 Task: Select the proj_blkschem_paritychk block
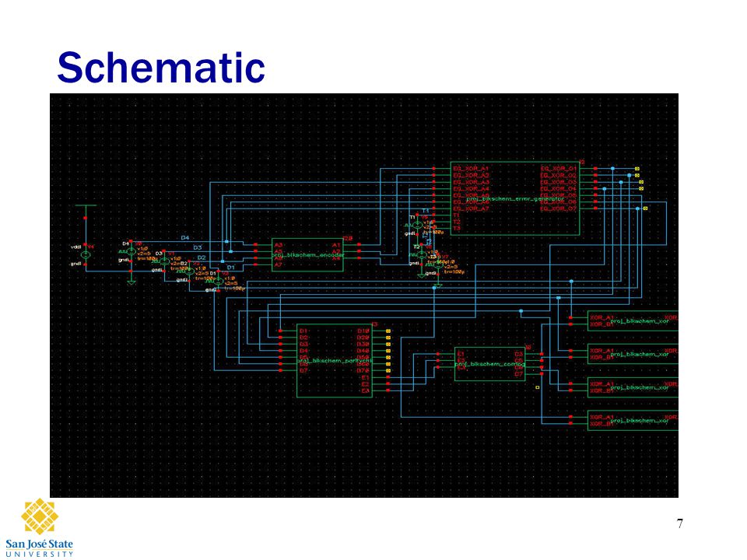coord(335,360)
